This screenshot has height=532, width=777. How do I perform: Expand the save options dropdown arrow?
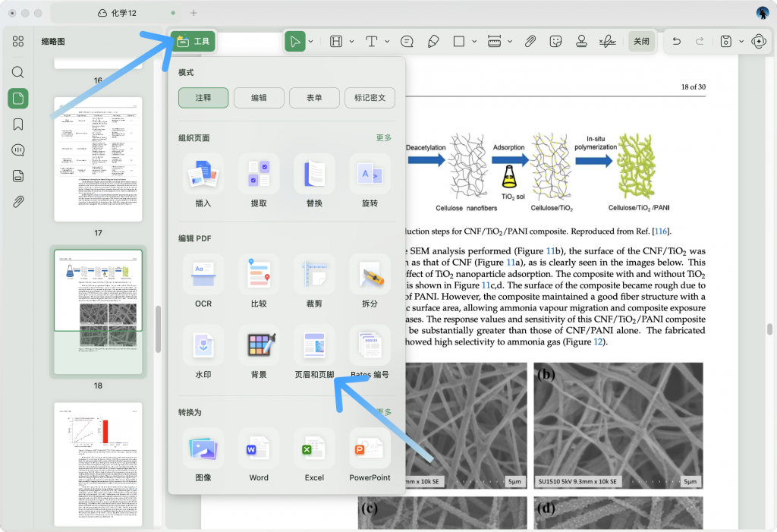click(741, 42)
